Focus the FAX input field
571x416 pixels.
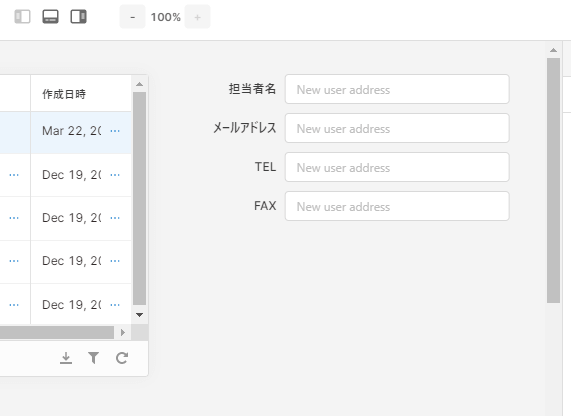pos(397,206)
